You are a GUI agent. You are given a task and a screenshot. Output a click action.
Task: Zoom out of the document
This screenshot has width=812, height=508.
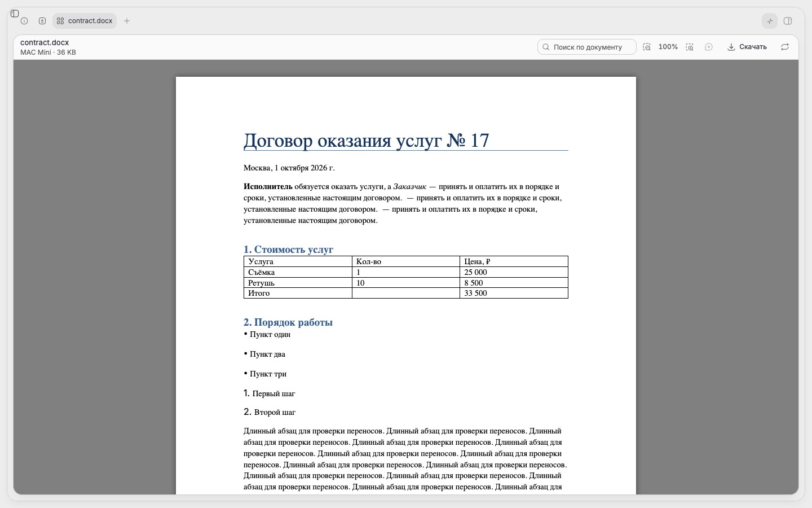pos(647,47)
